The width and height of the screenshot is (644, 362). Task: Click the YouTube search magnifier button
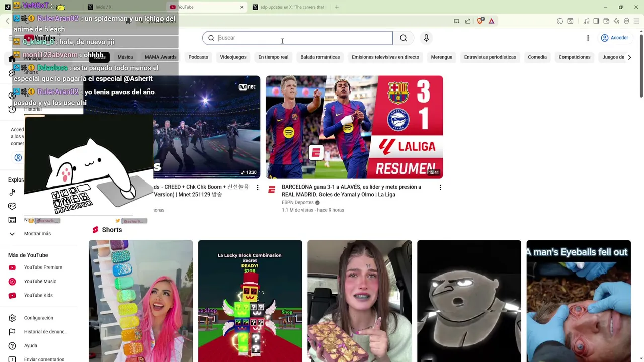[x=404, y=38]
